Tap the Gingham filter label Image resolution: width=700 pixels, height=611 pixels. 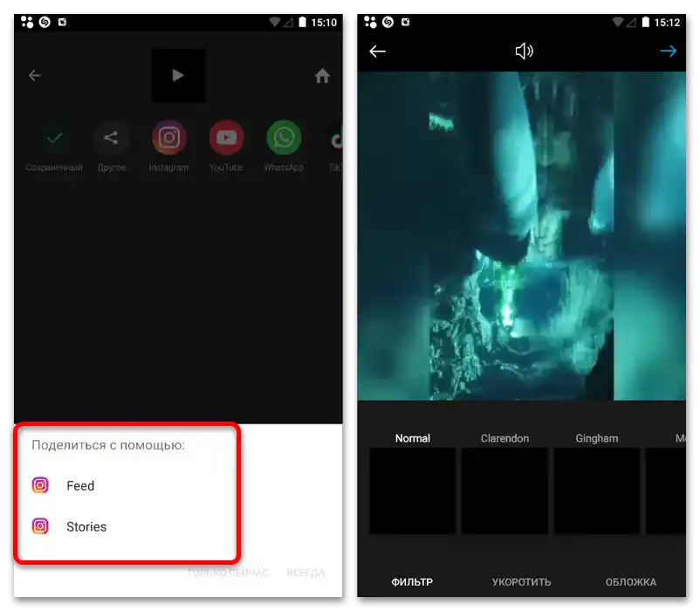click(597, 438)
